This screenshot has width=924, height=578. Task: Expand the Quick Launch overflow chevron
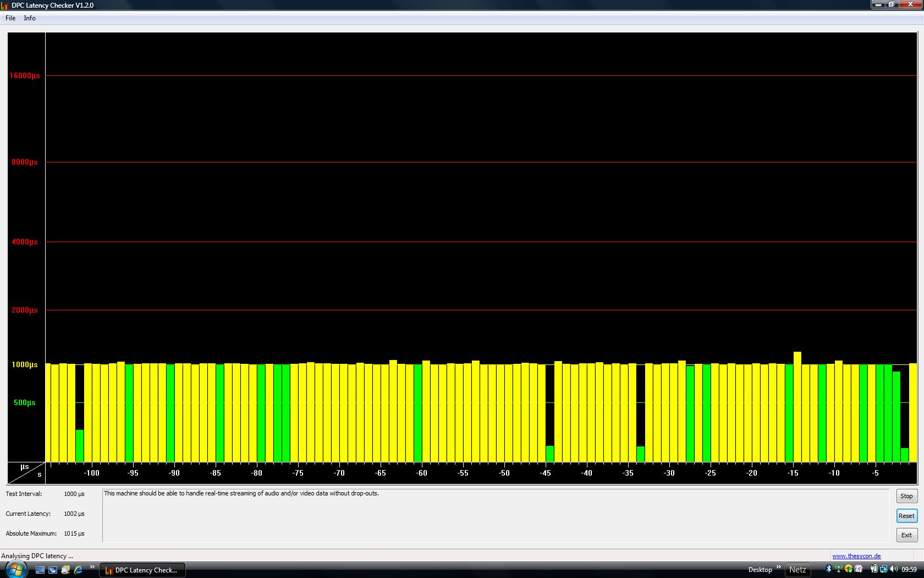(x=92, y=568)
